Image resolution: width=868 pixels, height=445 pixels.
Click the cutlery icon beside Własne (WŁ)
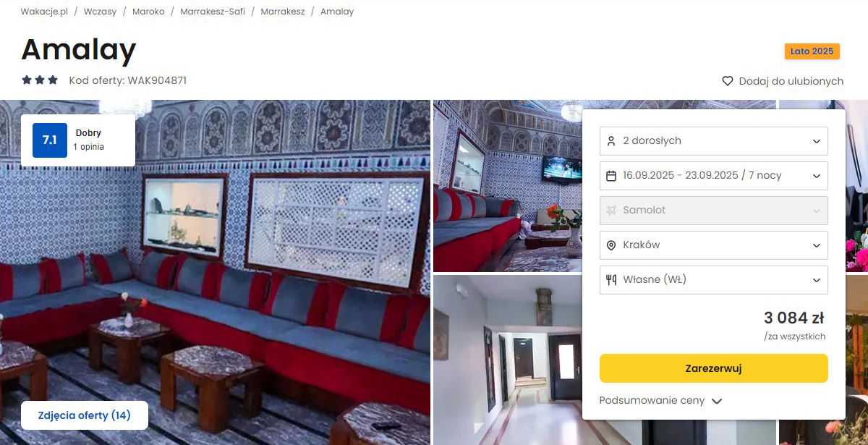611,279
